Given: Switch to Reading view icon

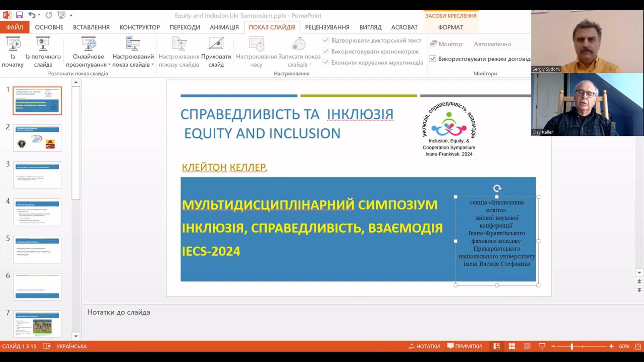Looking at the screenshot, I should tap(527, 346).
